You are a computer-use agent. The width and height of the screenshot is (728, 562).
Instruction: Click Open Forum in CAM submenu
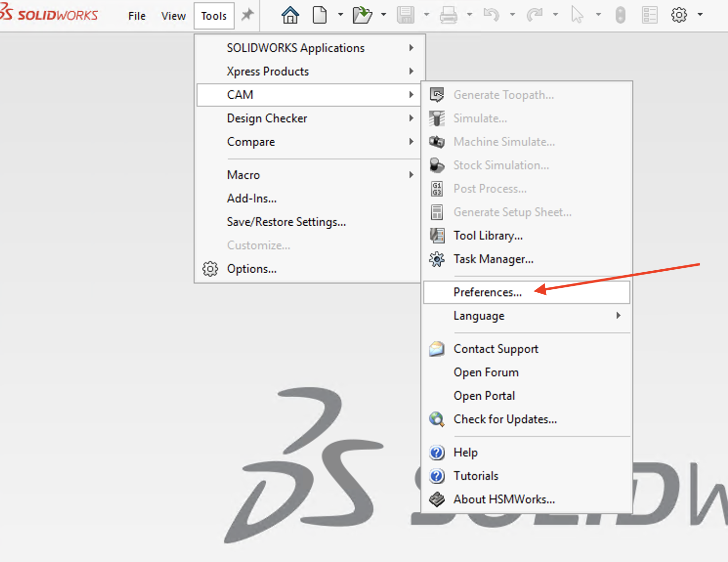click(527, 372)
